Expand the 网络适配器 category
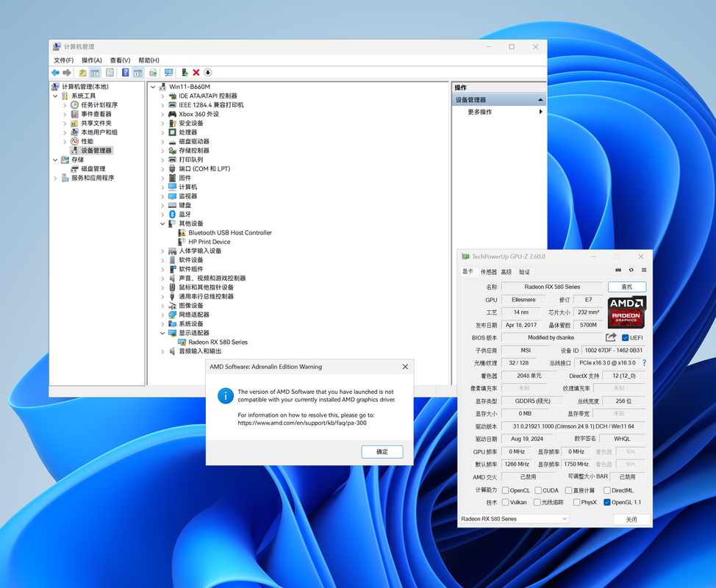The width and height of the screenshot is (716, 588). [162, 315]
